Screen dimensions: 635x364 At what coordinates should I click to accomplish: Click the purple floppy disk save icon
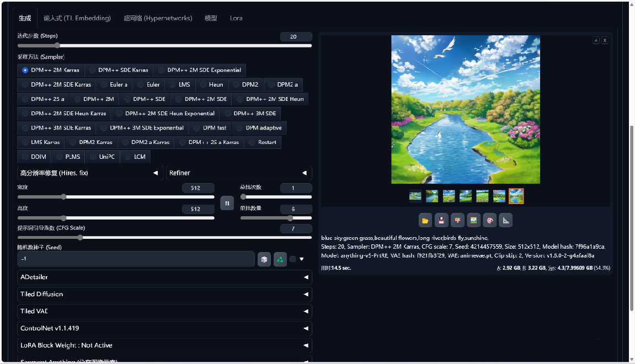tap(441, 221)
